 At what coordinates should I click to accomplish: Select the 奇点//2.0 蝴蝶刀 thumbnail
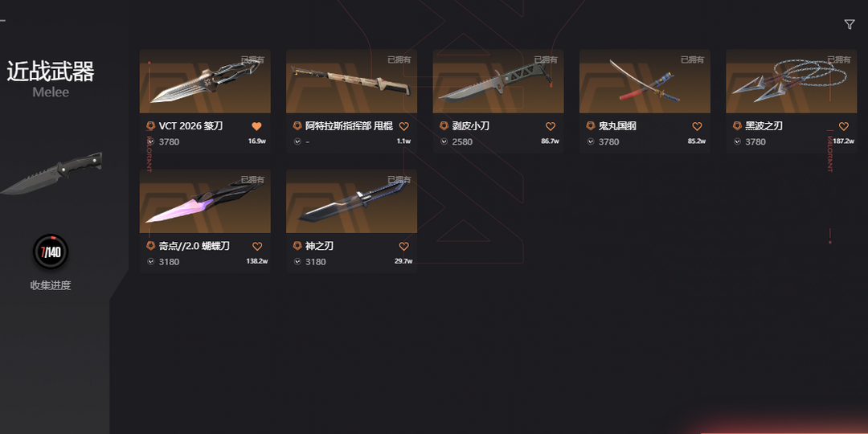pos(205,202)
